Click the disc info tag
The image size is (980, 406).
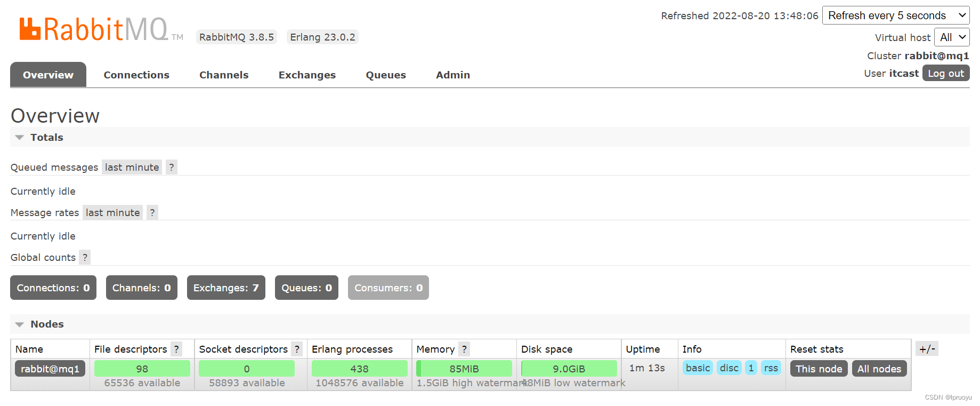pyautogui.click(x=729, y=368)
